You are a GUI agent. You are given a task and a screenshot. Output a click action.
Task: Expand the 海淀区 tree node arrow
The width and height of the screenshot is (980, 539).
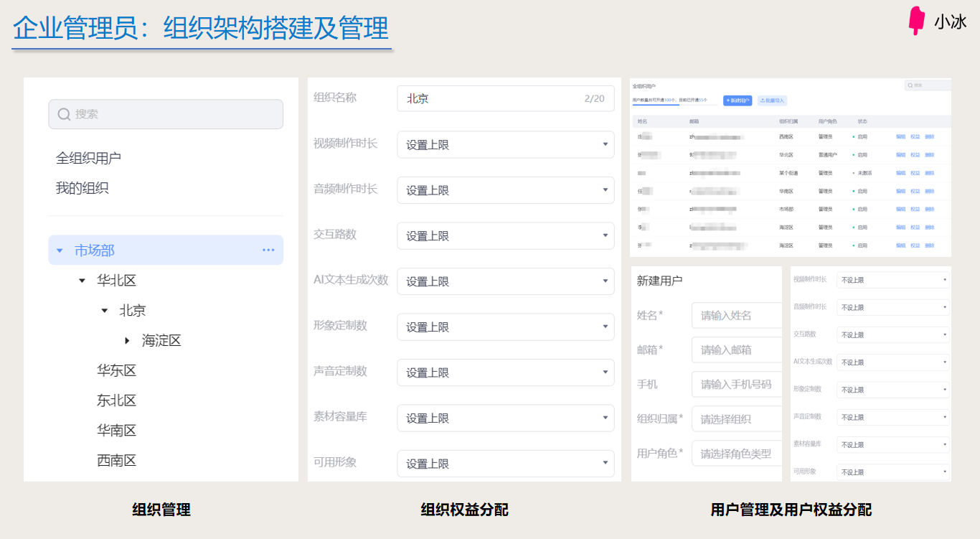[x=127, y=341]
